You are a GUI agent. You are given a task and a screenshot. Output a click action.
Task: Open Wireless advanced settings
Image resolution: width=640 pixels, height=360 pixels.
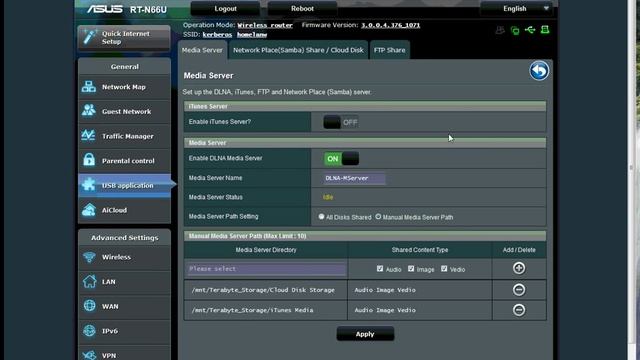point(124,257)
